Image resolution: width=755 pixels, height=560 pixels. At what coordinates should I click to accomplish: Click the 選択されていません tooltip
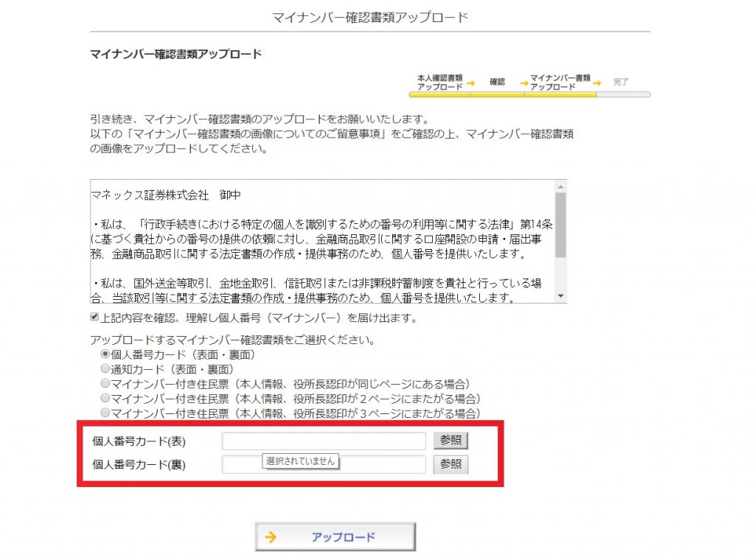[x=301, y=461]
